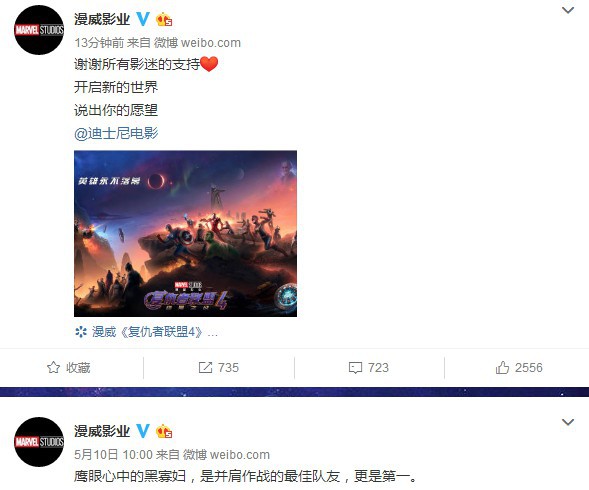Click the blue verified V badge on the second post
Viewport: 589px width, 490px height.
pos(143,431)
